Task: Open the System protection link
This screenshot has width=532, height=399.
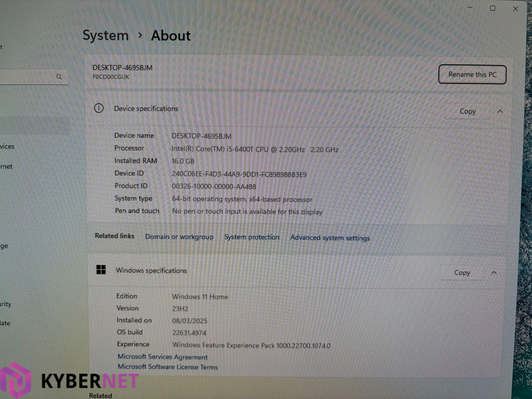Action: click(252, 237)
